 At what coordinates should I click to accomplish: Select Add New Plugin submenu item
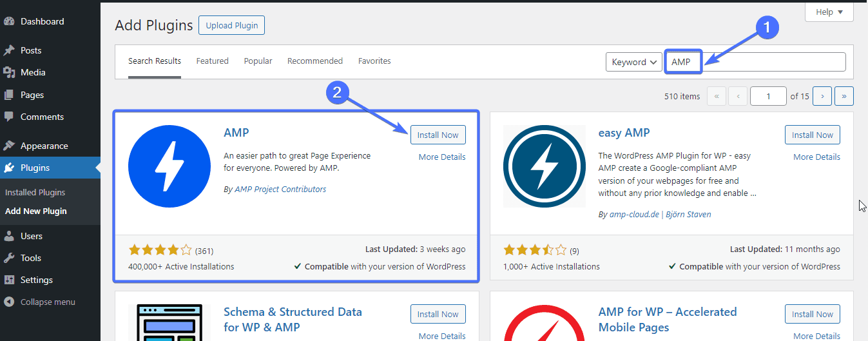[36, 211]
